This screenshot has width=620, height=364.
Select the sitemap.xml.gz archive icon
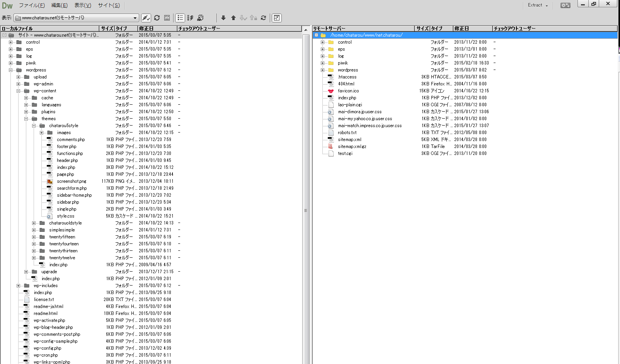coord(331,146)
